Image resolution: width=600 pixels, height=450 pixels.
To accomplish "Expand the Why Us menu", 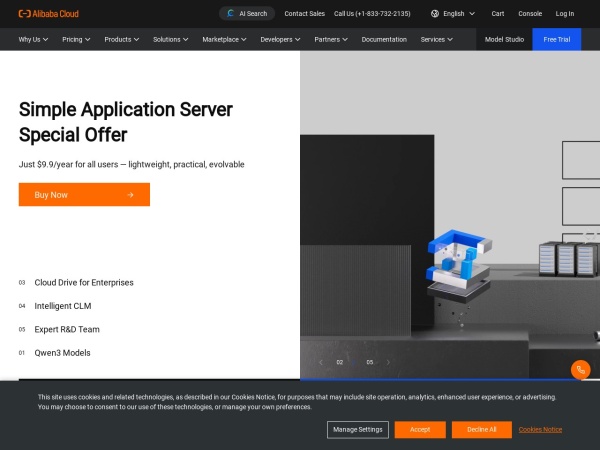I will click(33, 39).
